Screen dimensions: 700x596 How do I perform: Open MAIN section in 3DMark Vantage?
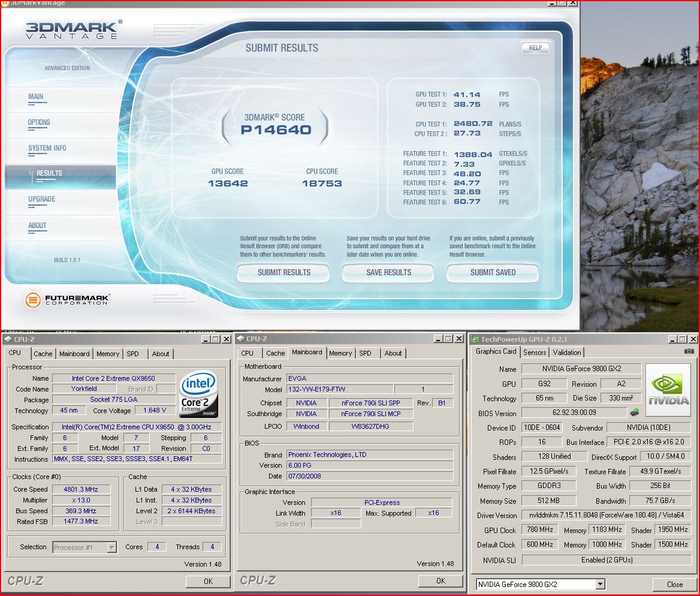[x=36, y=97]
